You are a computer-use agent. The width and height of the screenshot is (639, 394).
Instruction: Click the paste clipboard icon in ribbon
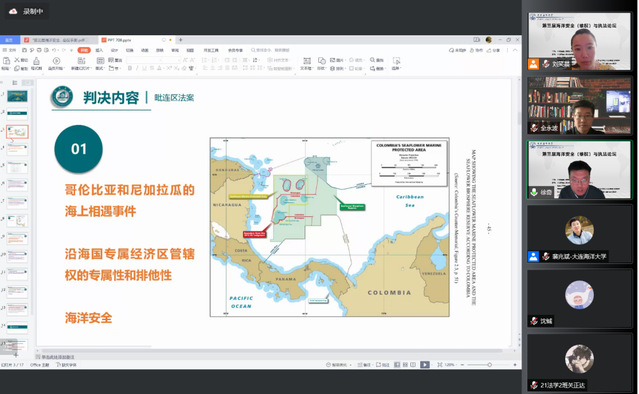pyautogui.click(x=7, y=61)
